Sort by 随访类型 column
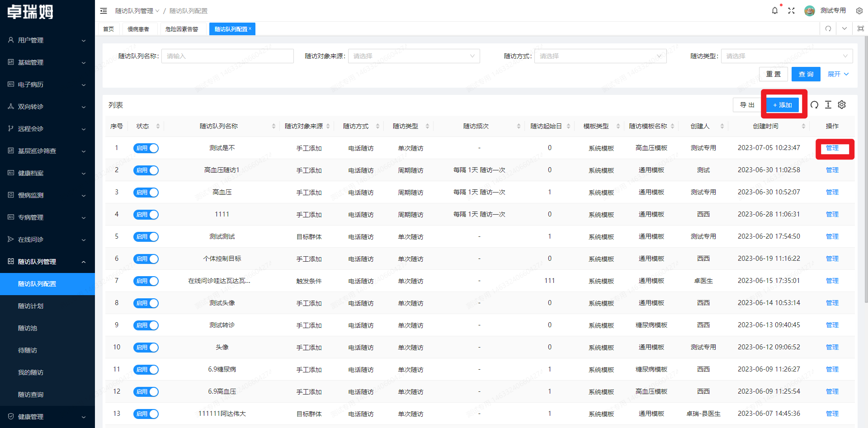Image resolution: width=868 pixels, height=428 pixels. [x=427, y=126]
